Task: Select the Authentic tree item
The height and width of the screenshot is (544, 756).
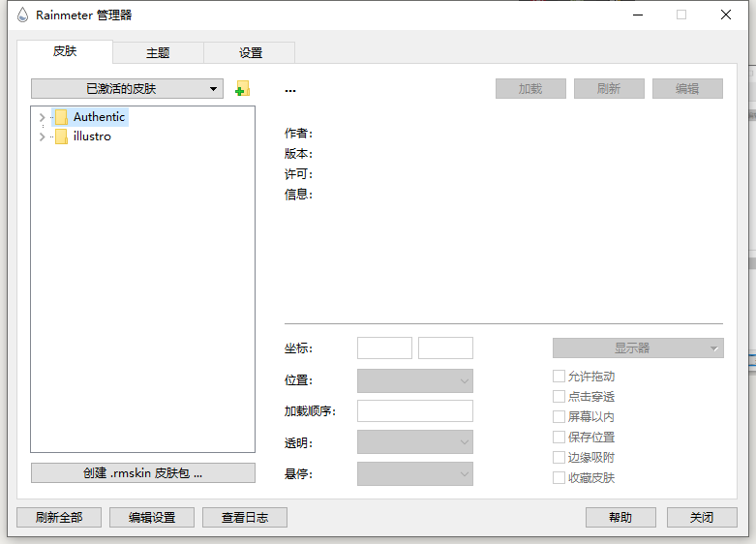Action: tap(99, 117)
